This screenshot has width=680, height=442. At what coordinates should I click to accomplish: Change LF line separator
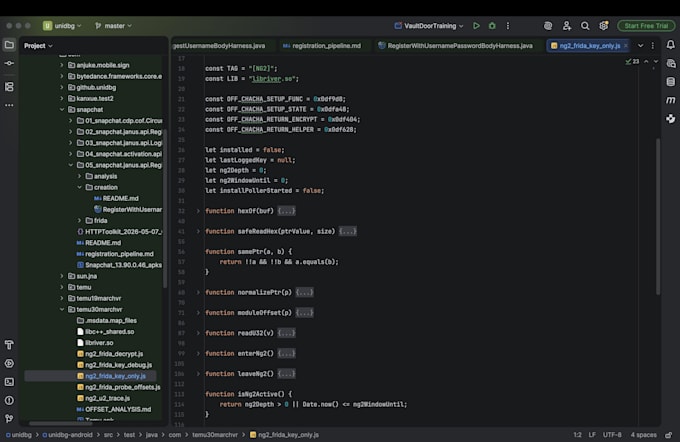[592, 435]
